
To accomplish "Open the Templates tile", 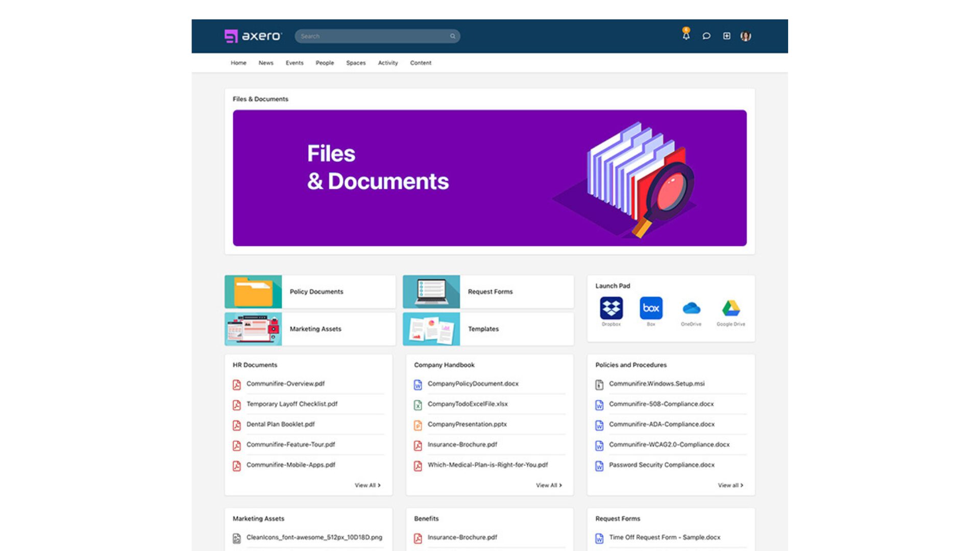I will 483,329.
